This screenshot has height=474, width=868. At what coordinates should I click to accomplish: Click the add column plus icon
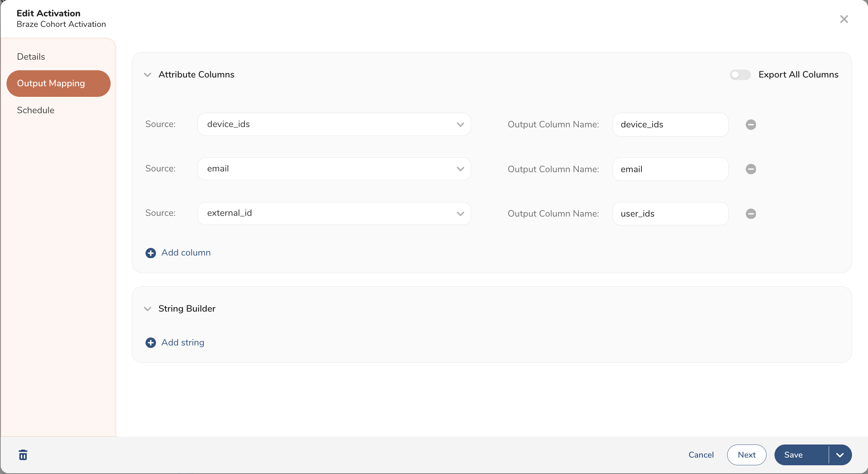(150, 252)
